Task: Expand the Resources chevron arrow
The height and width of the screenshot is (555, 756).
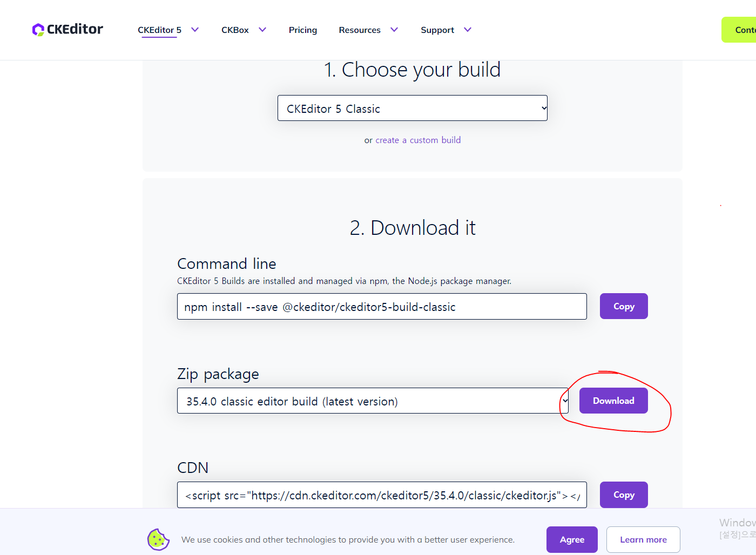Action: tap(394, 30)
